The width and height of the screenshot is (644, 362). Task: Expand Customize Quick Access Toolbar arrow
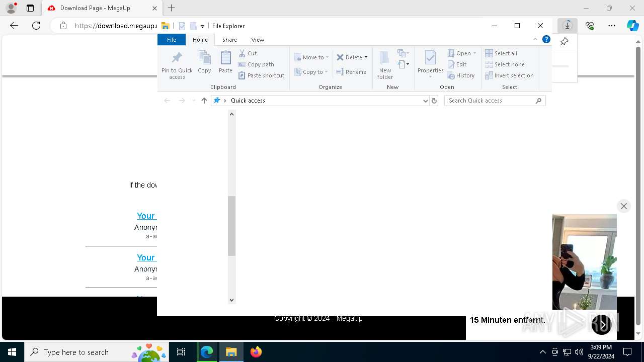click(202, 26)
